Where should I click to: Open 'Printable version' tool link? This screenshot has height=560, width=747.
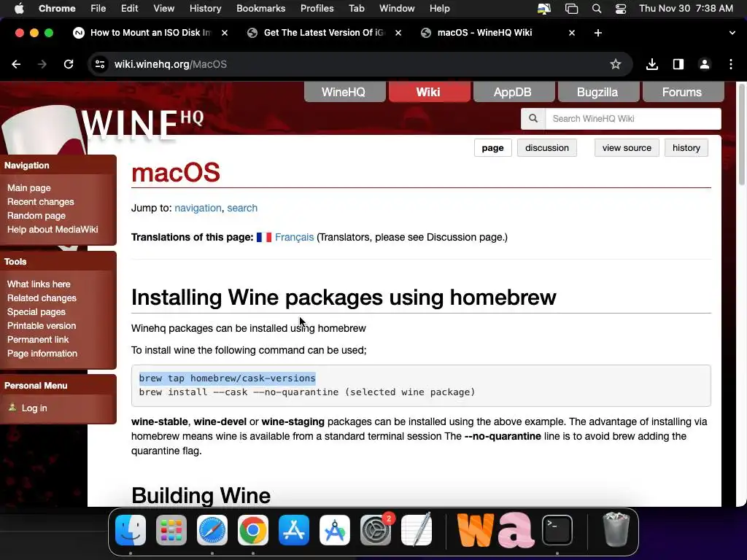(42, 326)
